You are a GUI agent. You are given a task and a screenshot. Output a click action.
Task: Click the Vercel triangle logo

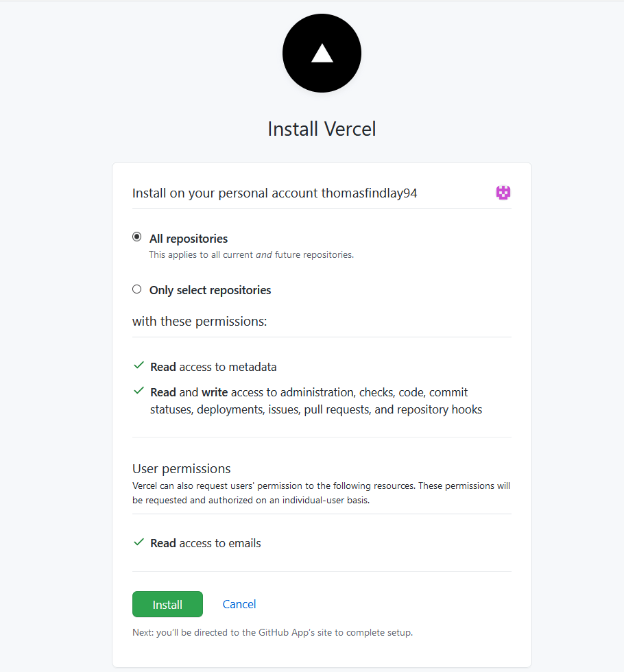322,53
